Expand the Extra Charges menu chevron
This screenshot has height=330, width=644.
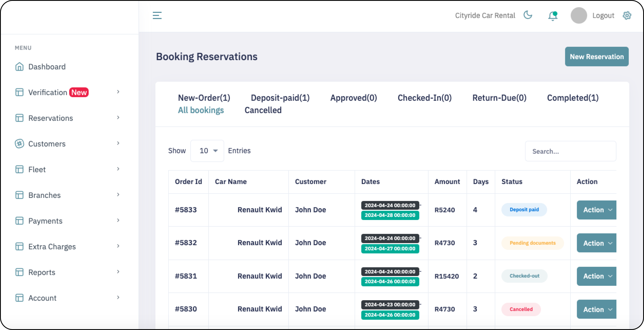[x=118, y=246]
